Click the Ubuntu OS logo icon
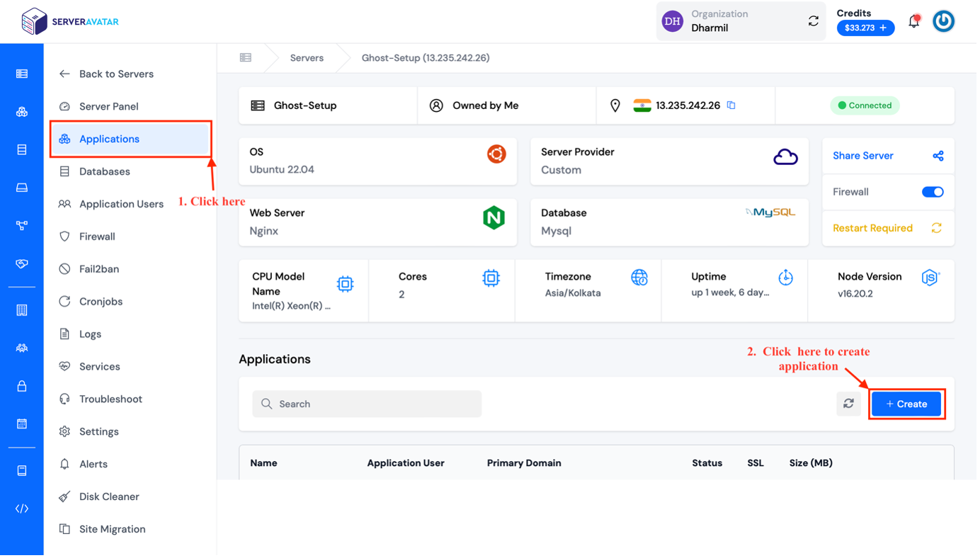980x558 pixels. (498, 154)
